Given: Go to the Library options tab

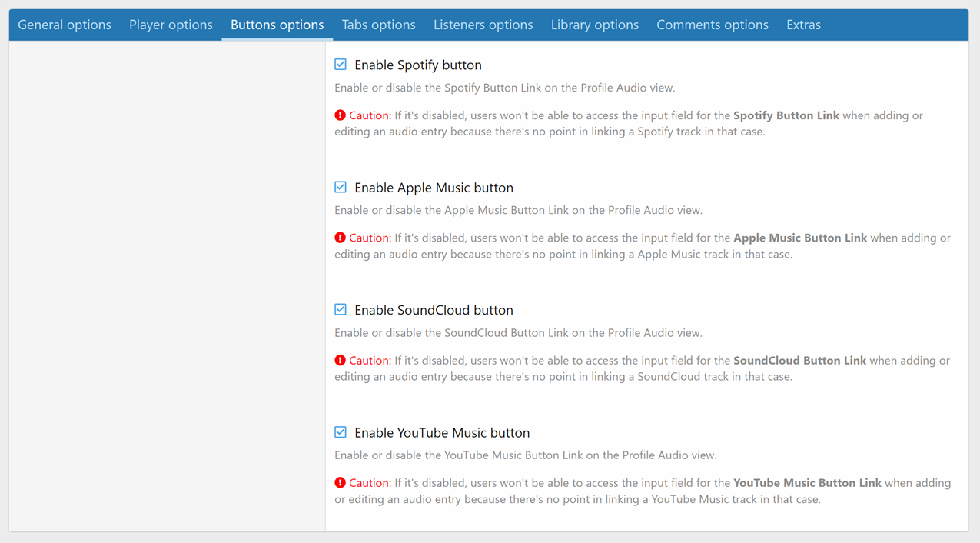Looking at the screenshot, I should pyautogui.click(x=594, y=25).
